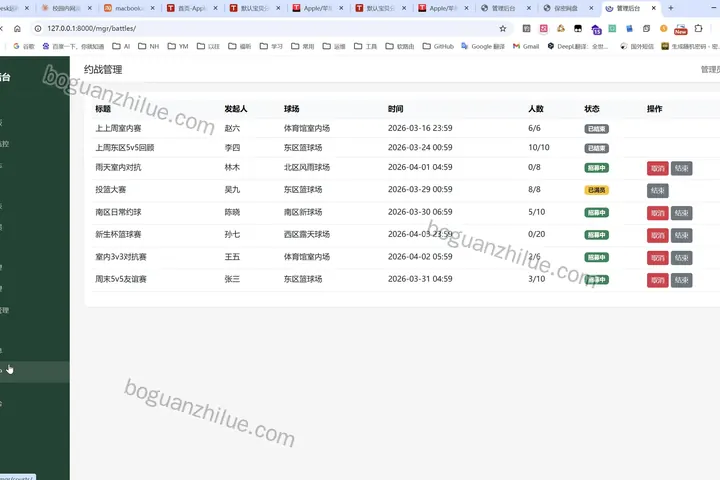End the 室内3v3对抗赛 battle

681,258
